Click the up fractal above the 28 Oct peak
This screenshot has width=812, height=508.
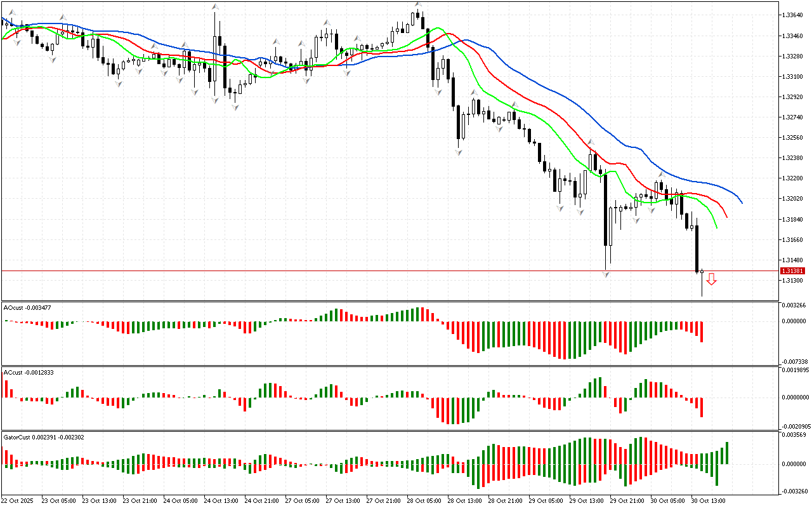[418, 4]
